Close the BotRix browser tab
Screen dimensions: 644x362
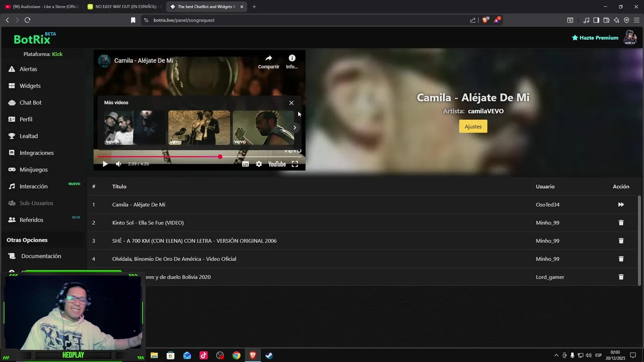[x=242, y=7]
